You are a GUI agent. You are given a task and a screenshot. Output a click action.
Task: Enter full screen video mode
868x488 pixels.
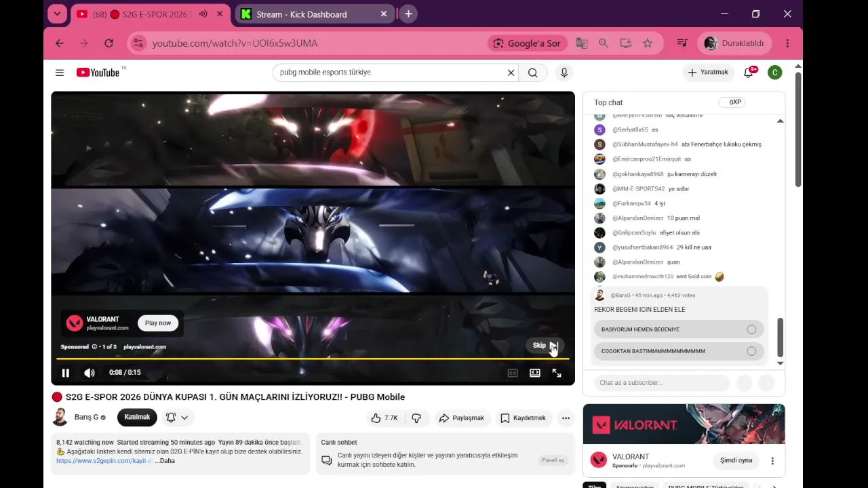click(x=557, y=373)
